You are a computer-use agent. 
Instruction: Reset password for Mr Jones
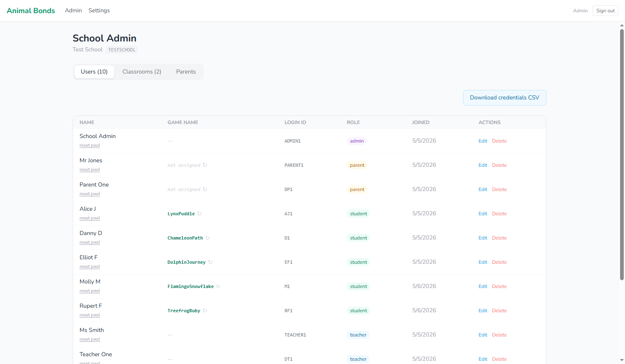[x=90, y=170]
